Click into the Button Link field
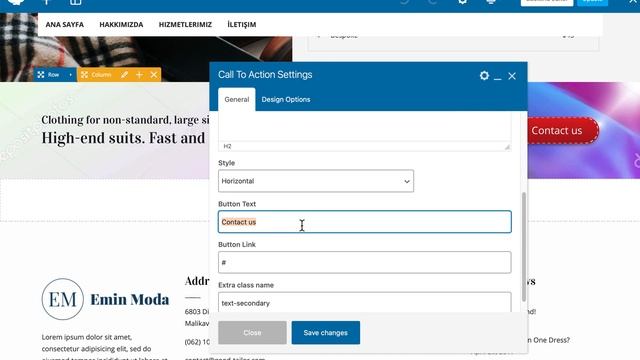The image size is (640, 360). point(364,262)
